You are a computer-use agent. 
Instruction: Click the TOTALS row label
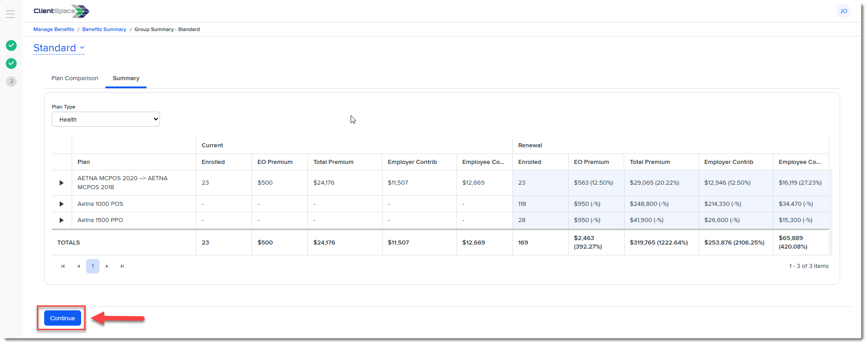click(69, 243)
